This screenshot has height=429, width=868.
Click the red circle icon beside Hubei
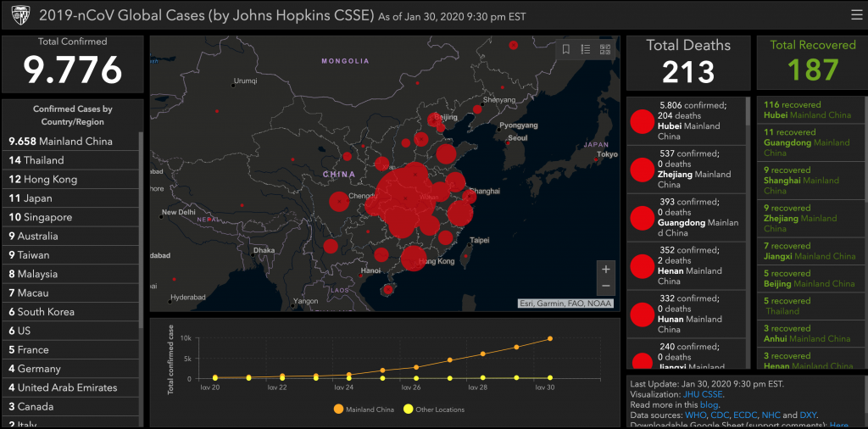coord(642,121)
